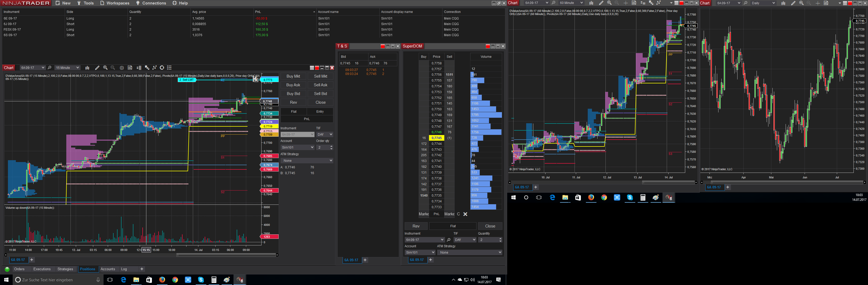Open indicators icon in 15 Minute chart
This screenshot has height=285, width=868.
click(x=154, y=68)
